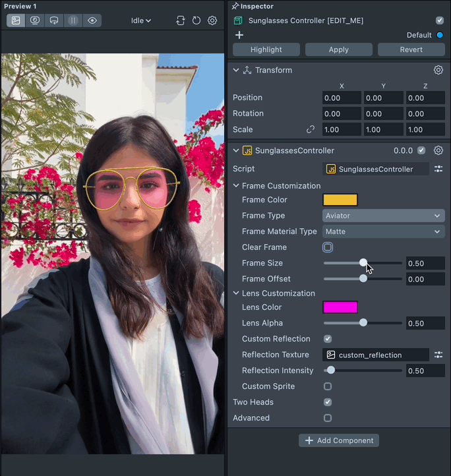Image resolution: width=451 pixels, height=476 pixels.
Task: Switch to webcam preview source icon
Action: pos(35,20)
